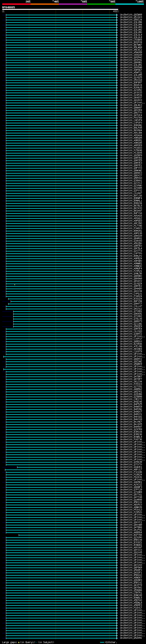Select hit label UniRef100_P34823

pyautogui.click(x=131, y=228)
